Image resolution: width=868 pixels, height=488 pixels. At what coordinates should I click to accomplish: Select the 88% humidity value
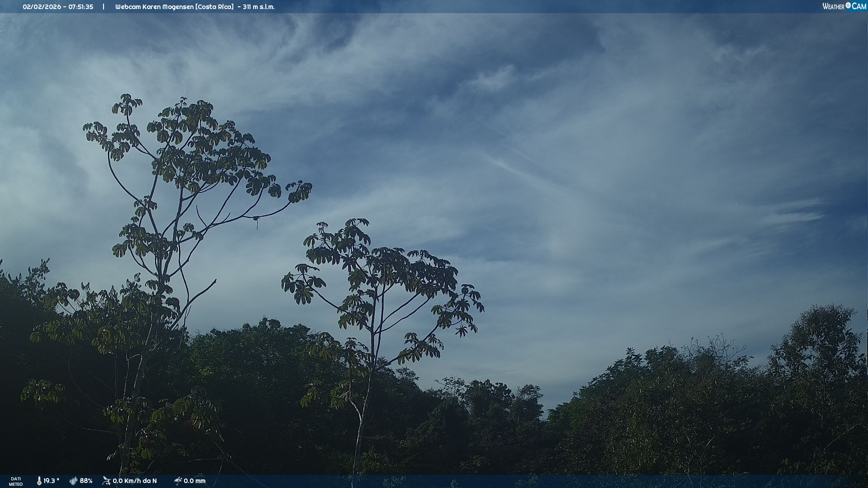[x=86, y=481]
